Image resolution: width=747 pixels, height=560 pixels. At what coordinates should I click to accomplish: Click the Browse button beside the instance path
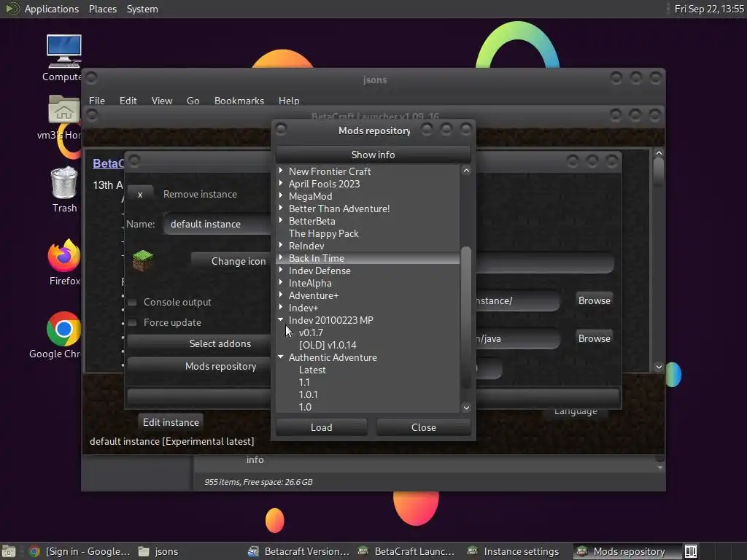tap(594, 300)
